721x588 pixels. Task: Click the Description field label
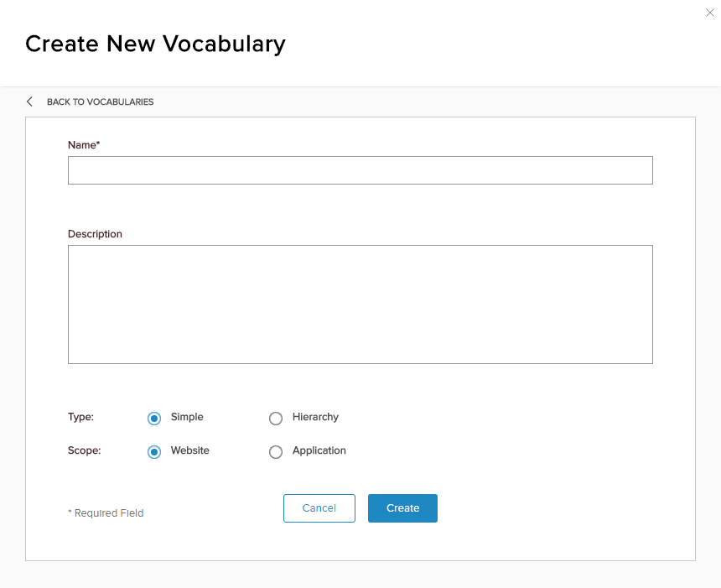pos(95,234)
